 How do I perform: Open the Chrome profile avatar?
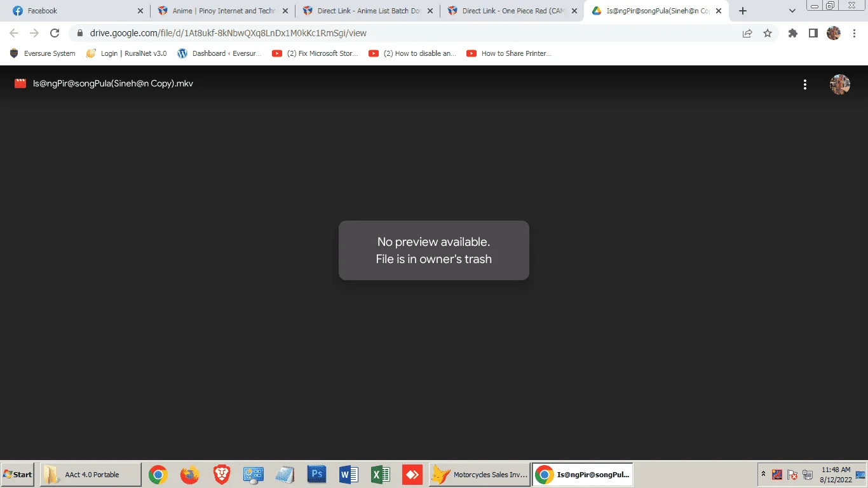pos(834,33)
